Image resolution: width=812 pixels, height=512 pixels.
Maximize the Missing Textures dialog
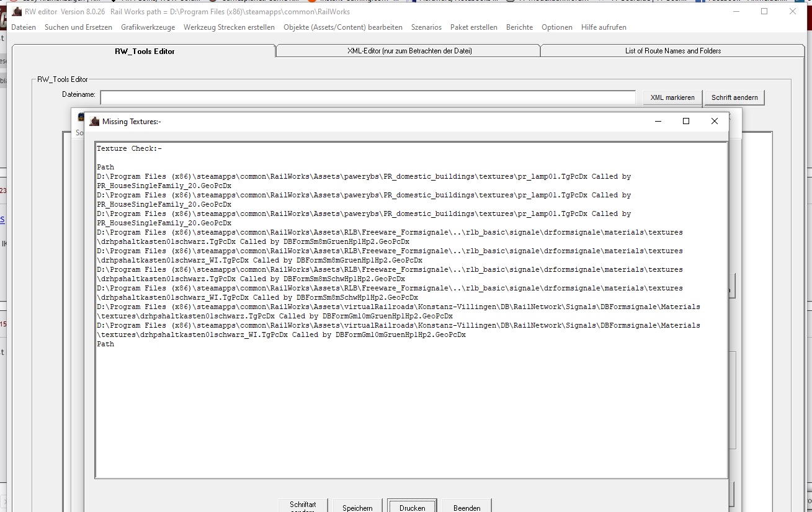(686, 121)
